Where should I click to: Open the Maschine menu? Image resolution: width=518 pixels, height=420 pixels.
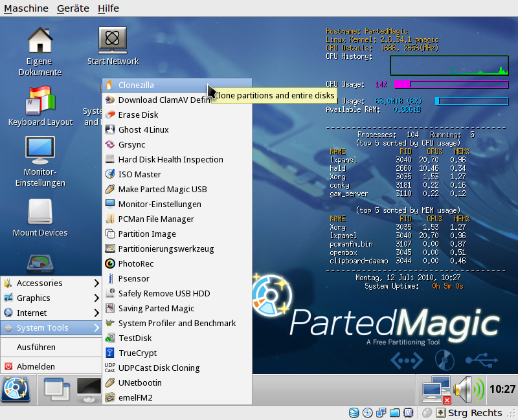26,8
